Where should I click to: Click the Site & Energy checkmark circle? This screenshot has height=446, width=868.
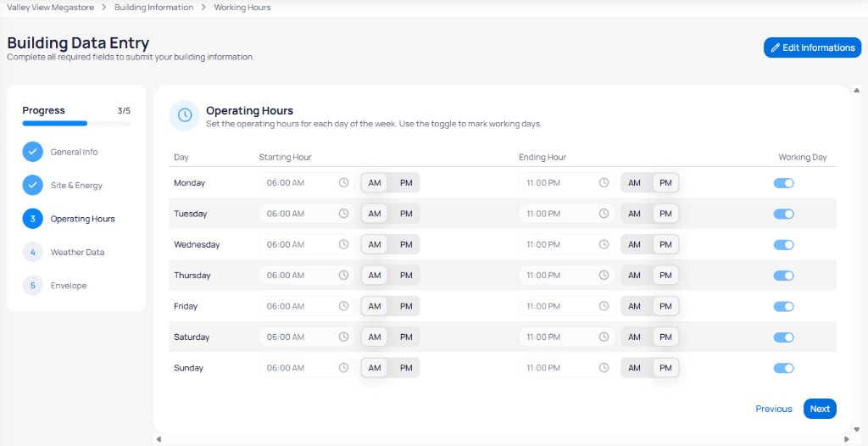33,185
